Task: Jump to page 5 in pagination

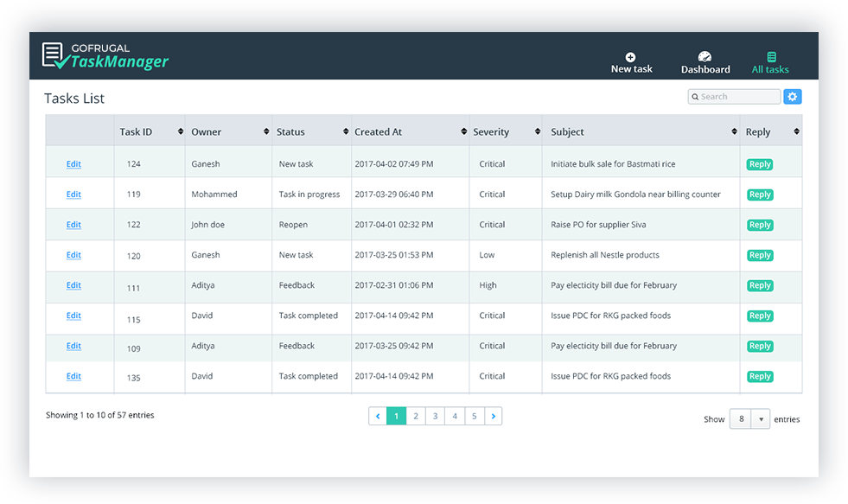Action: tap(474, 417)
